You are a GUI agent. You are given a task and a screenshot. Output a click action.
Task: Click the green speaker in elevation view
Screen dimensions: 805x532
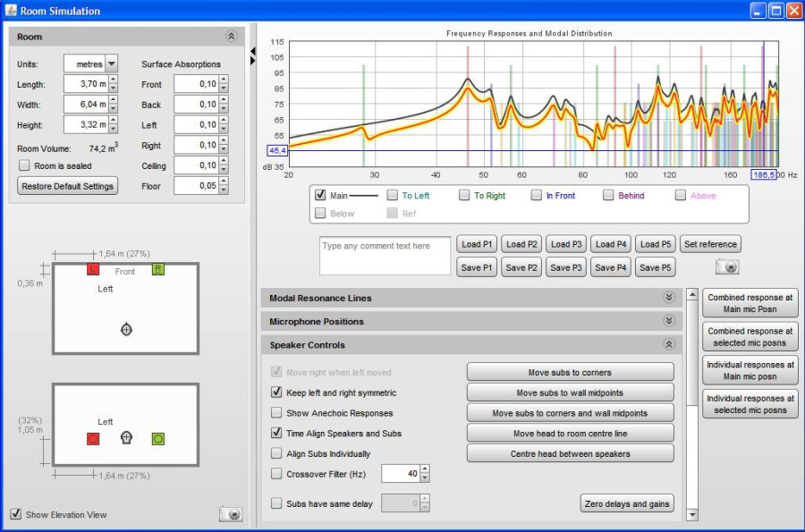(158, 439)
